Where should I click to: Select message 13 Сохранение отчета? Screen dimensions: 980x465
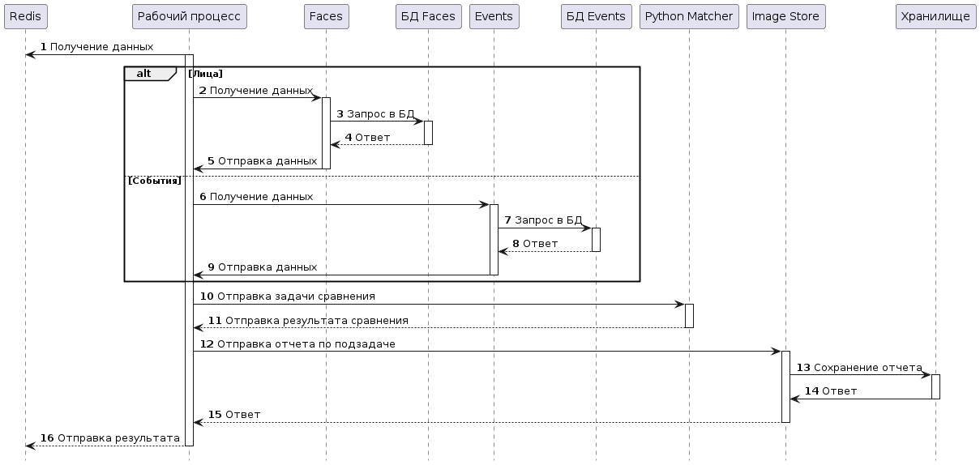(859, 368)
